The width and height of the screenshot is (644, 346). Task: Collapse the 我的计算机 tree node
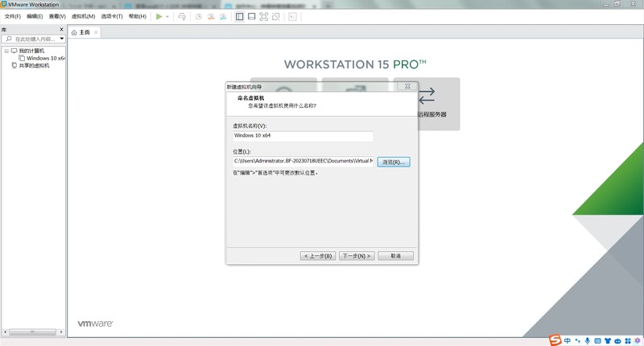point(6,51)
